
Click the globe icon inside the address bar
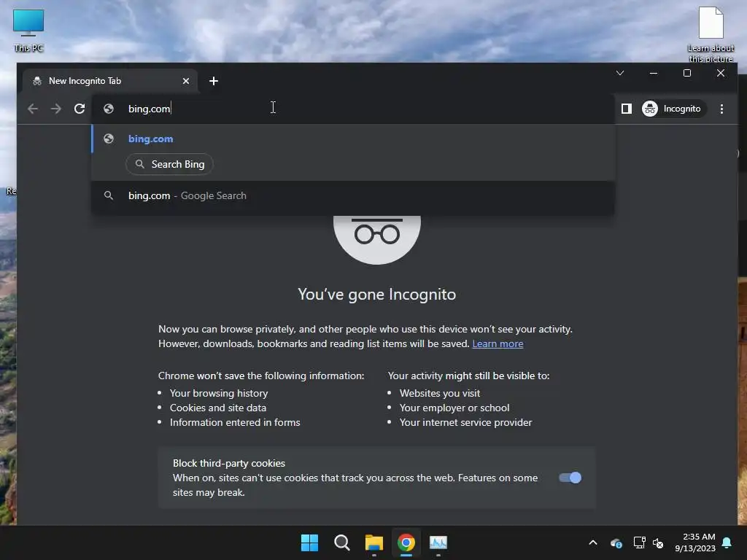(x=109, y=109)
